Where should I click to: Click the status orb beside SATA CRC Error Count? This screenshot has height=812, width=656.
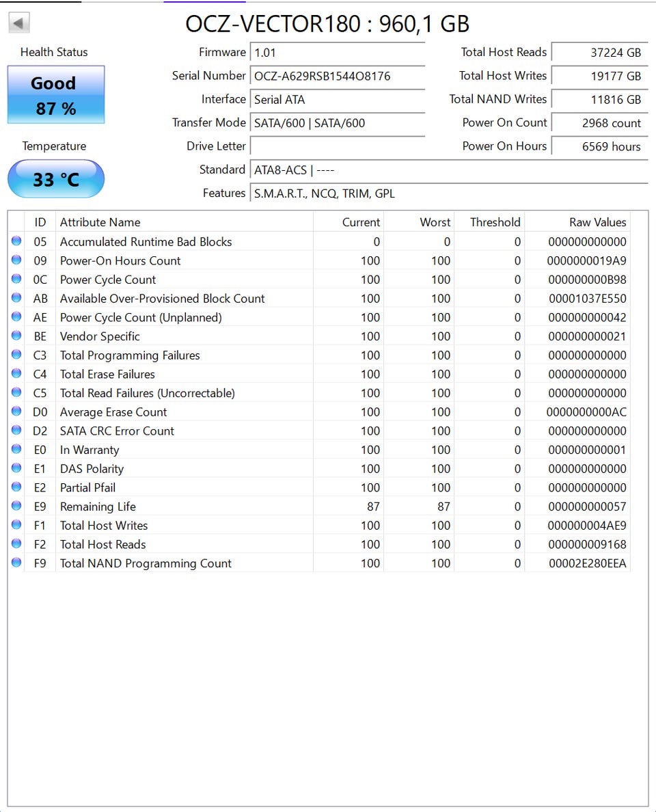[16, 430]
